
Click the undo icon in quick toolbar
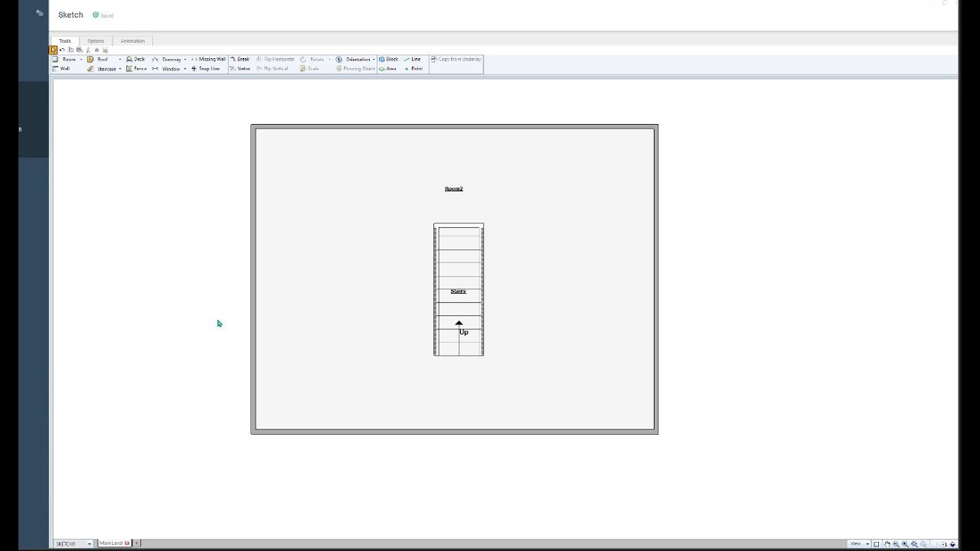[x=62, y=50]
